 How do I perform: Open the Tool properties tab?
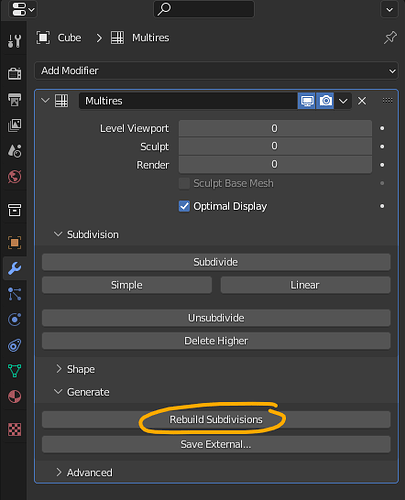(x=14, y=41)
